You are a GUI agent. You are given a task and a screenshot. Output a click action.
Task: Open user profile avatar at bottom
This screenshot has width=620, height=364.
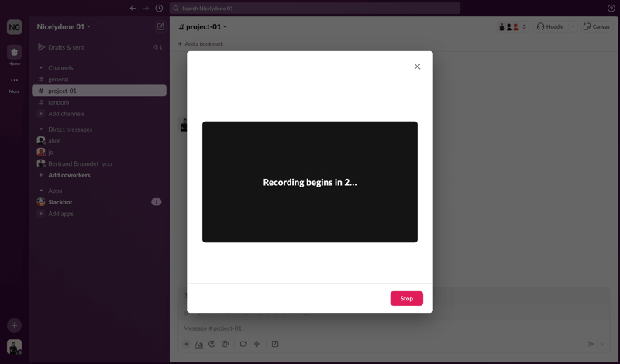click(14, 347)
